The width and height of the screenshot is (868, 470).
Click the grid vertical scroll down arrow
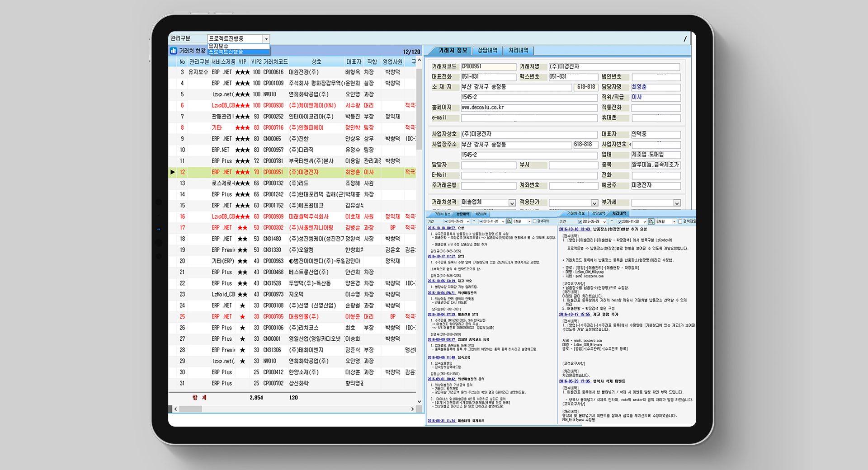[419, 401]
